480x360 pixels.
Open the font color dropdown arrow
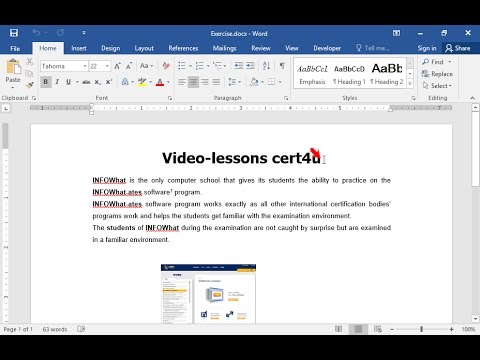point(168,82)
